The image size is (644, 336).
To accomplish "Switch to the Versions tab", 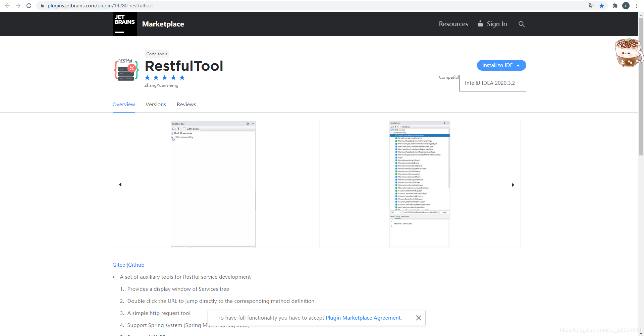I will click(x=156, y=105).
